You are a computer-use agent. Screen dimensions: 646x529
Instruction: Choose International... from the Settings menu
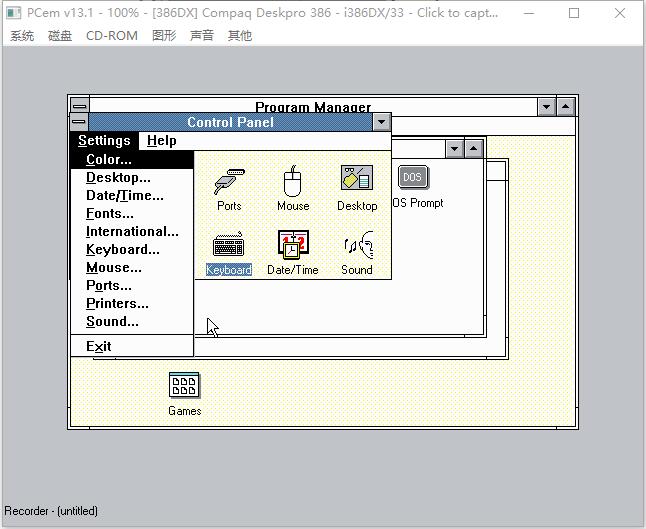pos(132,232)
